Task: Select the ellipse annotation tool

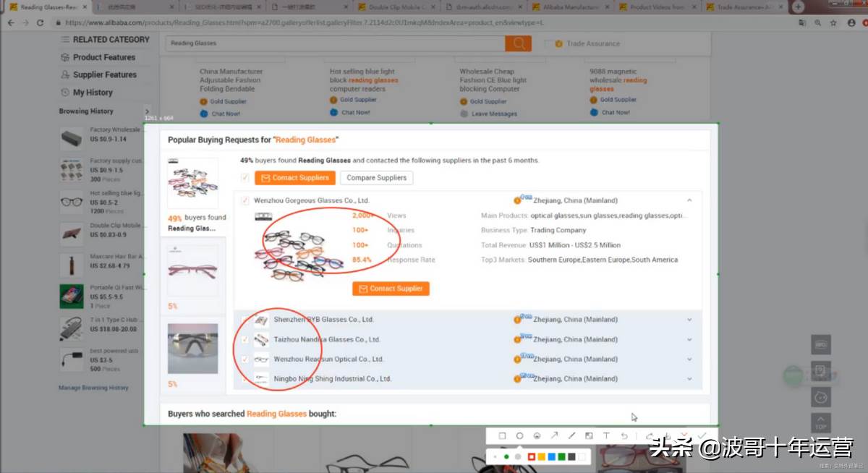Action: (519, 436)
